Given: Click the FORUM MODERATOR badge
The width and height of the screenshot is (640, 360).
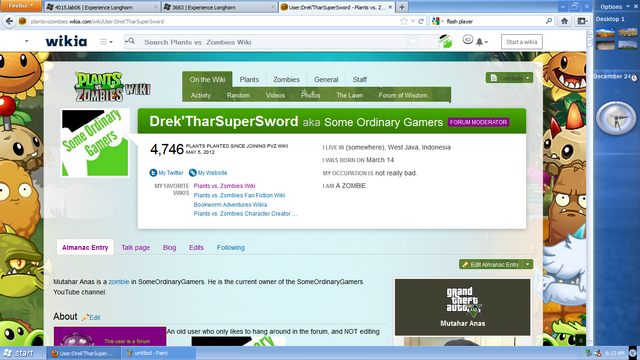Looking at the screenshot, I should tap(478, 122).
